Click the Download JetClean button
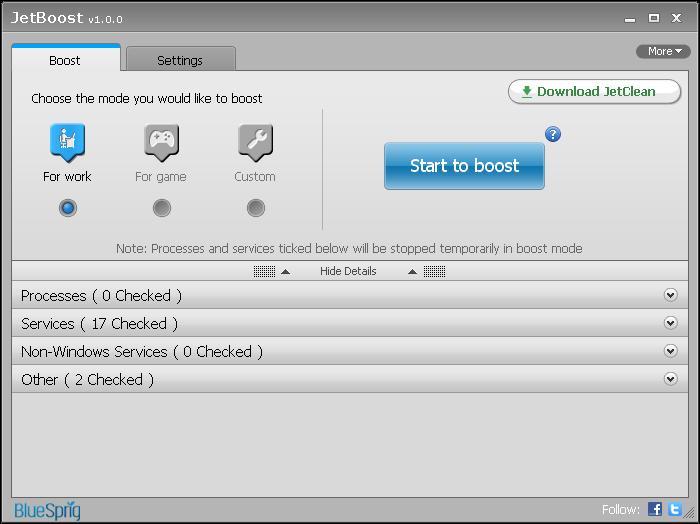700x524 pixels. (594, 92)
